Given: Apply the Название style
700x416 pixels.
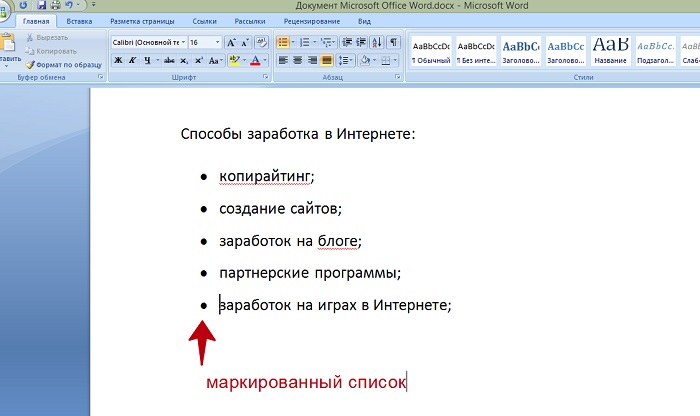Looking at the screenshot, I should (x=610, y=51).
